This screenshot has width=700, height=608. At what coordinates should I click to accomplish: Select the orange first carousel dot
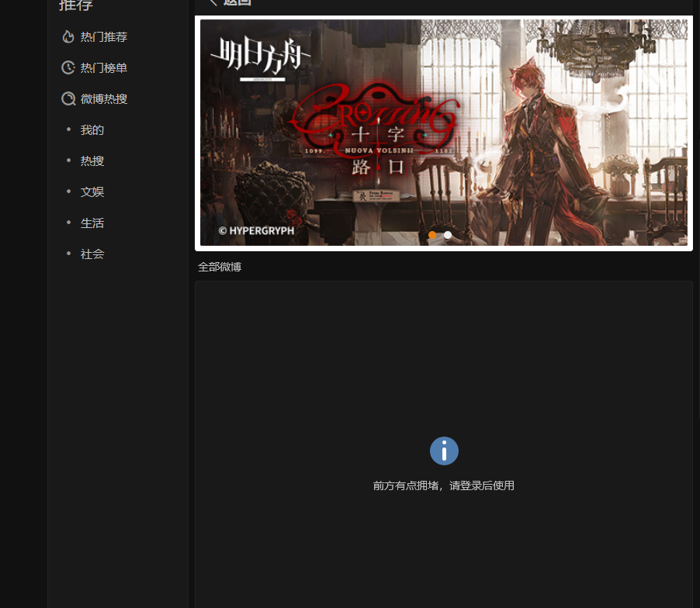(x=432, y=235)
